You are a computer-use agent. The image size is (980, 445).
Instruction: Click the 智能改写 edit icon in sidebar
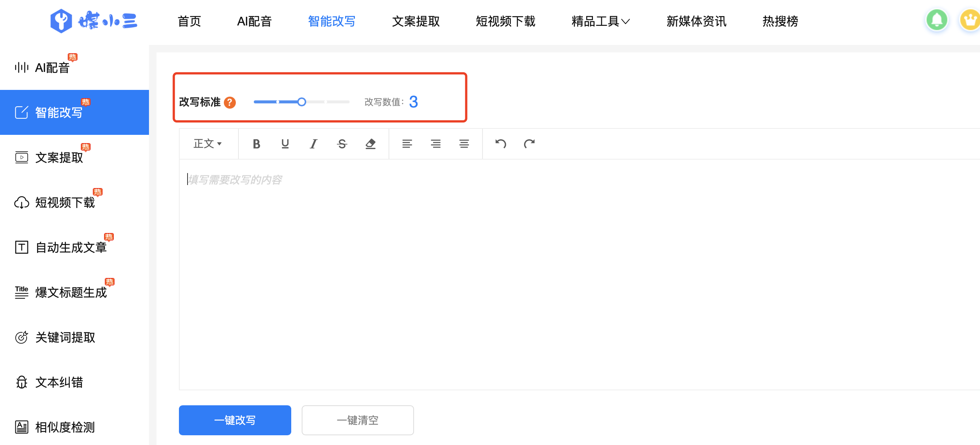pyautogui.click(x=21, y=112)
